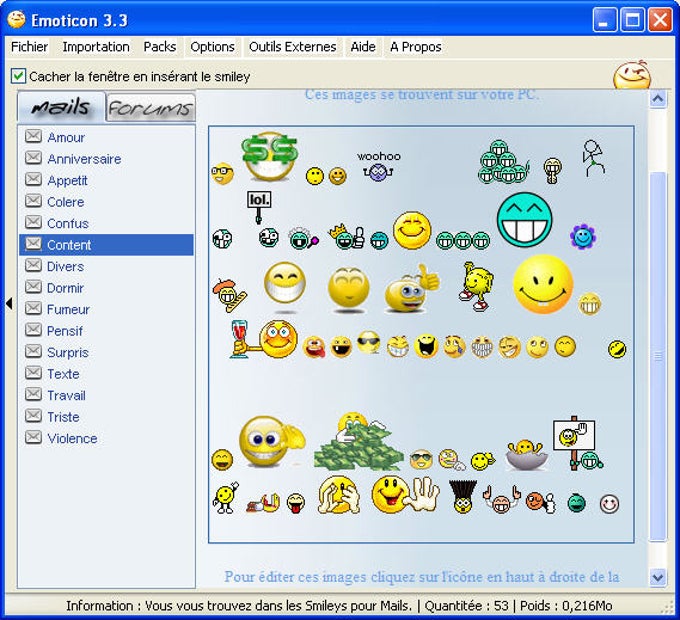Insert the dollar-sign eyes smiley
The height and width of the screenshot is (620, 680).
click(270, 156)
